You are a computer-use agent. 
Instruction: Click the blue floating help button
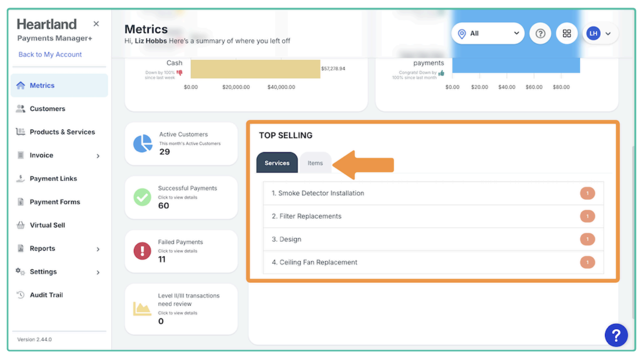pyautogui.click(x=616, y=336)
